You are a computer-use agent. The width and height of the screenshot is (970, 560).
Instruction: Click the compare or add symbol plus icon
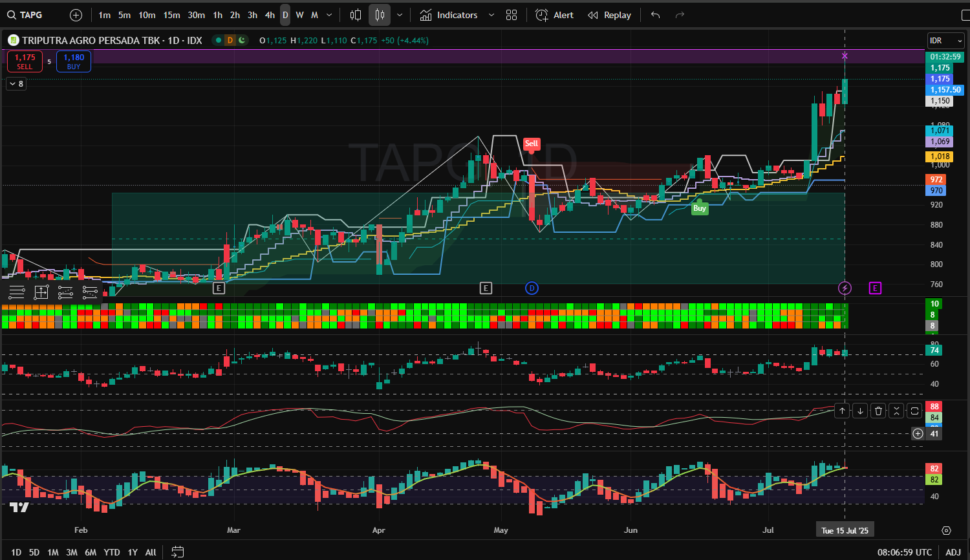pos(76,15)
